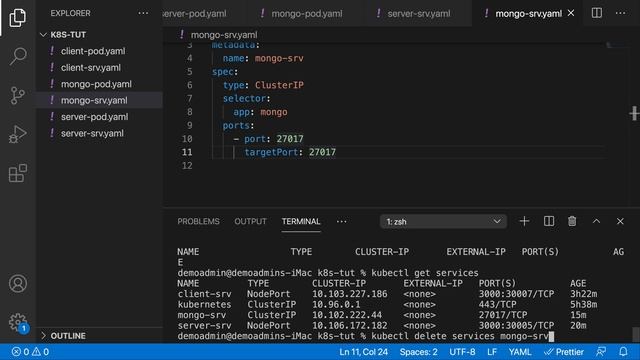Viewport: 640px width, 360px height.
Task: Switch to server-pod.yaml tab
Action: coord(195,13)
